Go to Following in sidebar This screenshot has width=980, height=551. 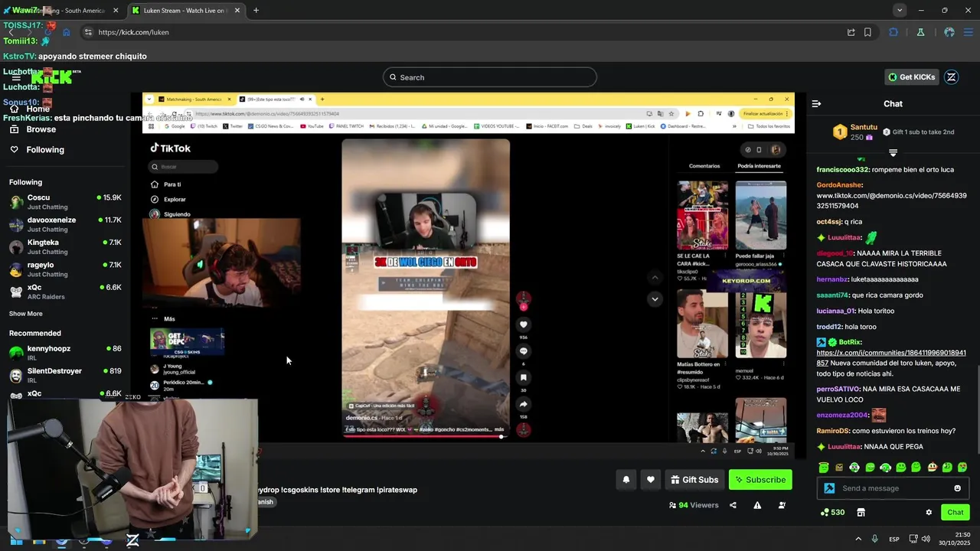coord(45,150)
